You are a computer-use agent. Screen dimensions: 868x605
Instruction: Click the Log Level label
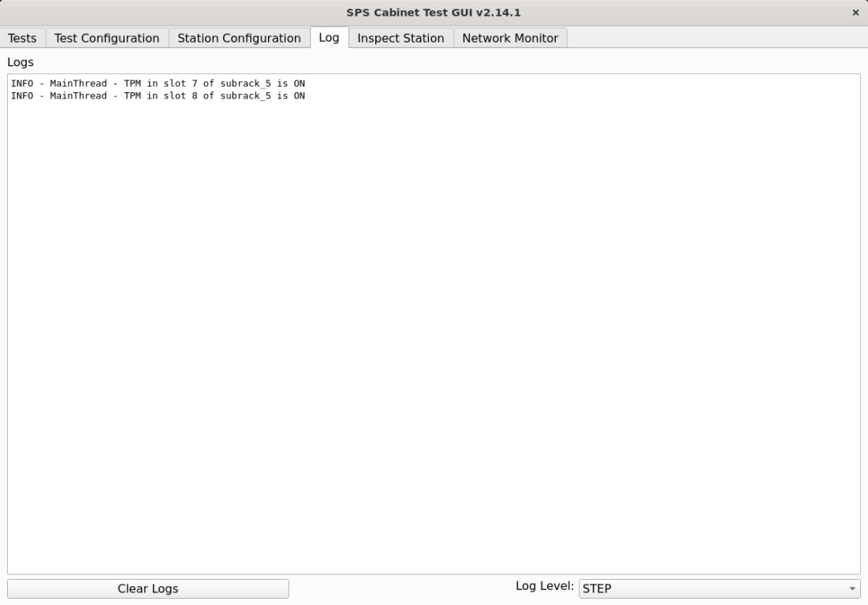click(545, 586)
